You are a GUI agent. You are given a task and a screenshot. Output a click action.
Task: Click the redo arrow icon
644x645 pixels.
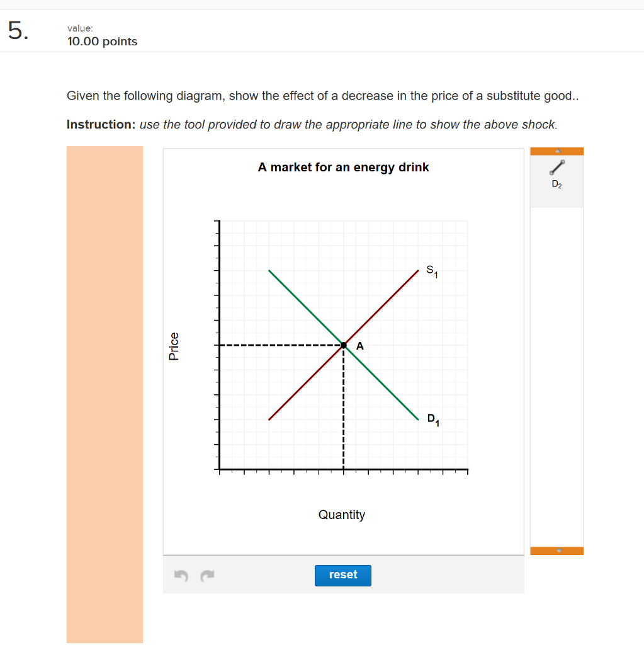[208, 575]
